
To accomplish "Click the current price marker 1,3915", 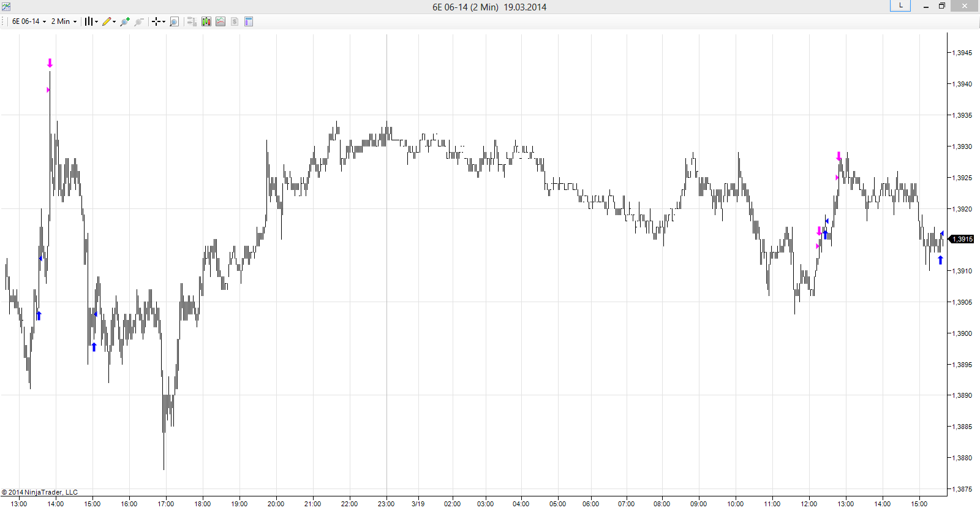I will pyautogui.click(x=962, y=239).
